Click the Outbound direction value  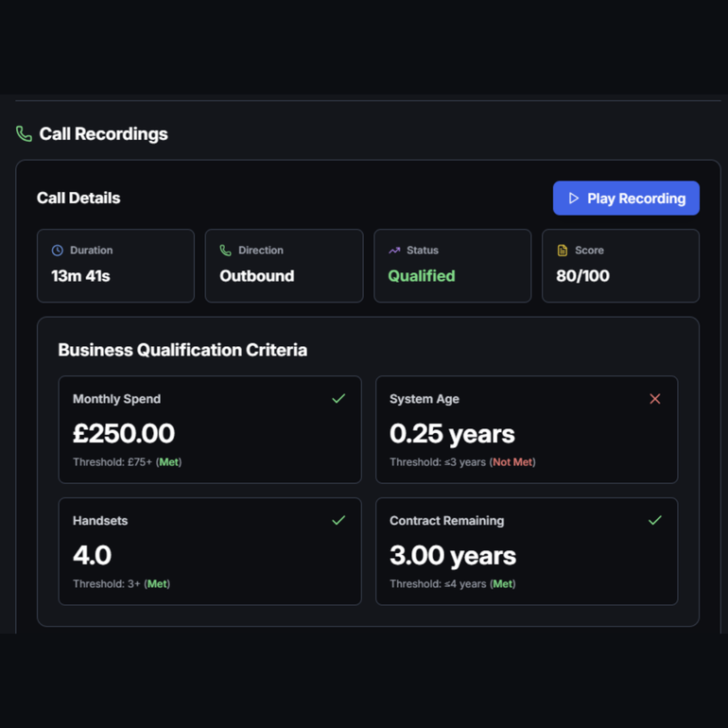257,276
